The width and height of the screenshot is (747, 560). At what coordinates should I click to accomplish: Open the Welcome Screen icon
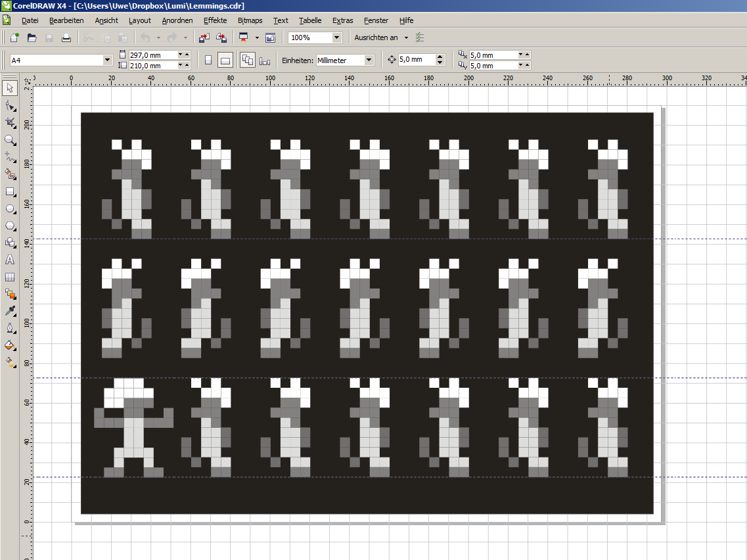271,37
